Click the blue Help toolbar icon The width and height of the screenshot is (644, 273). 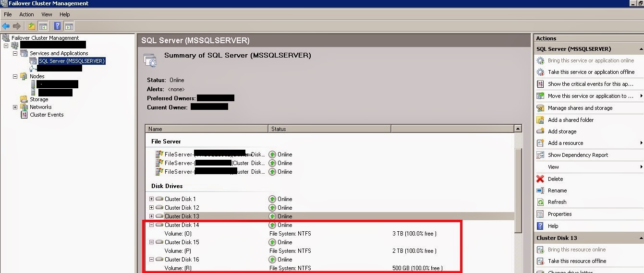pyautogui.click(x=57, y=26)
